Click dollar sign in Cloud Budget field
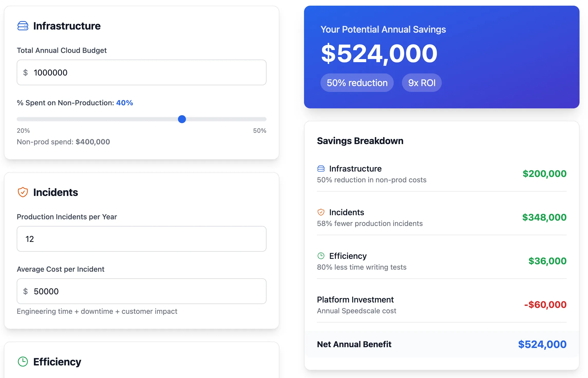 pos(25,73)
